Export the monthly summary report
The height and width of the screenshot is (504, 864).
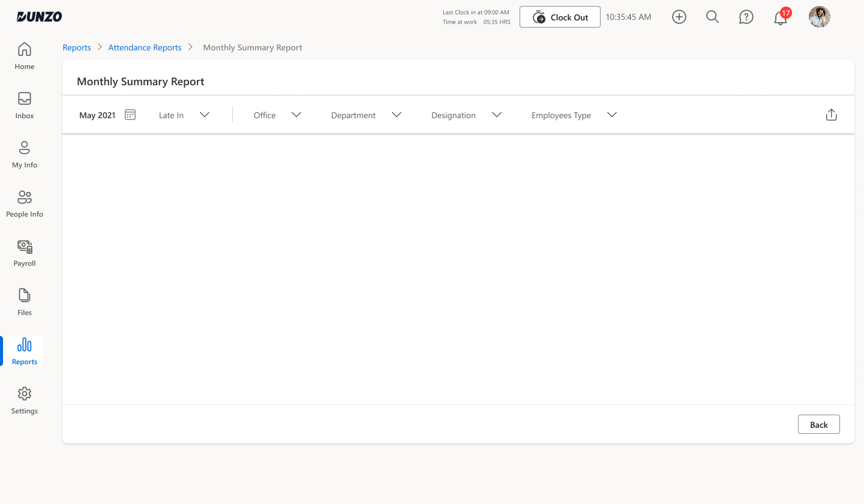tap(831, 115)
